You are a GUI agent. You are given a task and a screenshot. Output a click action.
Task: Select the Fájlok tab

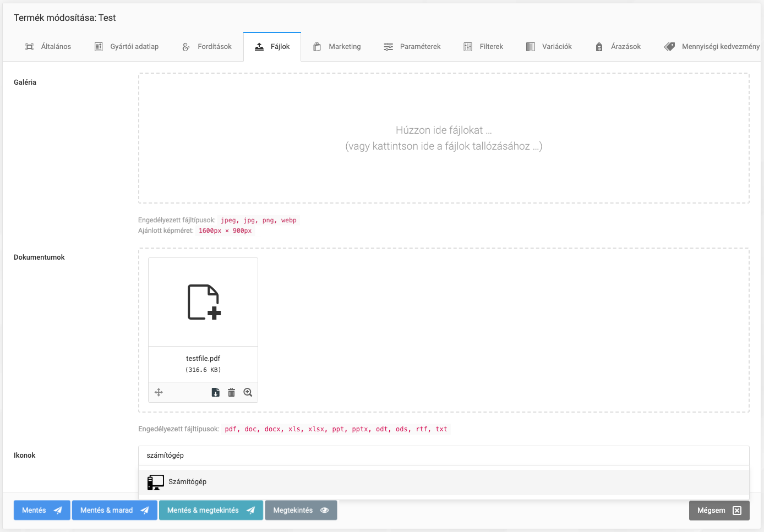[272, 47]
